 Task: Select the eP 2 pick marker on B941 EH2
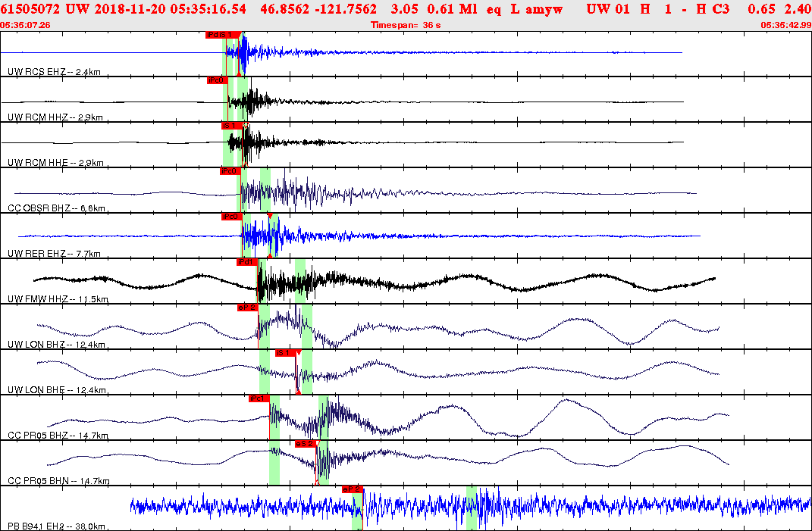tap(351, 490)
